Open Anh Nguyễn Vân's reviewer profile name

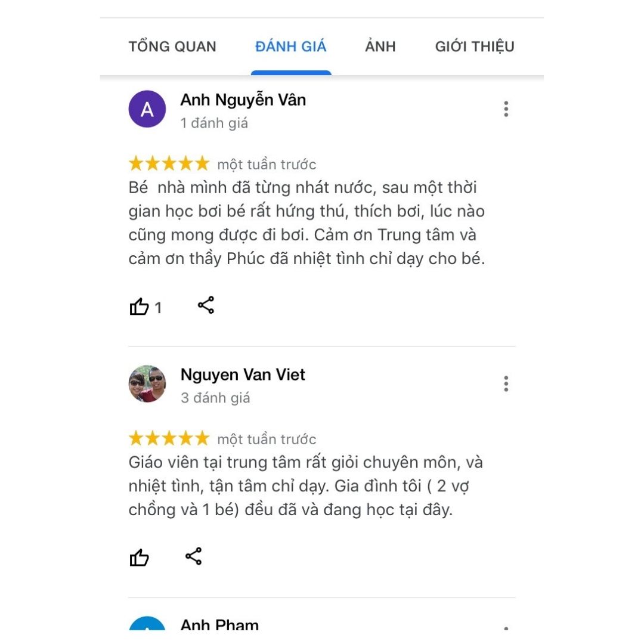[243, 100]
